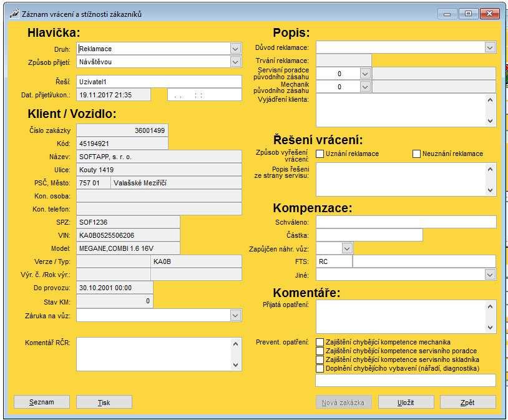Image resolution: width=508 pixels, height=420 pixels.
Task: Open the Druh dropdown showing Reklamace
Action: point(235,49)
